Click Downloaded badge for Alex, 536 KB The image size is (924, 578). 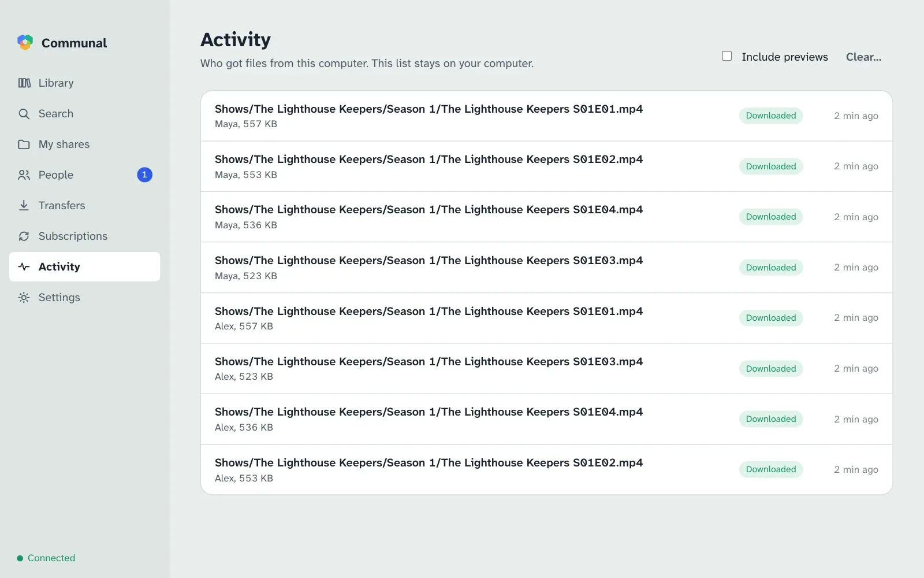[771, 419]
